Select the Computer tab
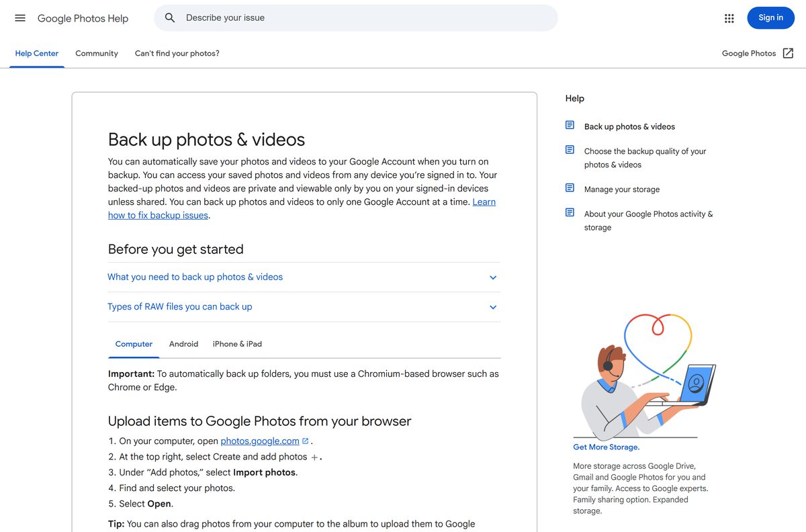Image resolution: width=806 pixels, height=532 pixels. tap(134, 344)
